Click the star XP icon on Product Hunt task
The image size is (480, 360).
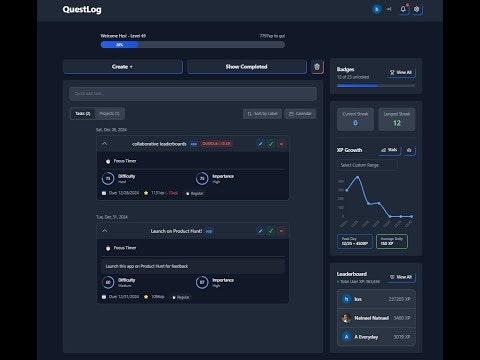tap(146, 297)
